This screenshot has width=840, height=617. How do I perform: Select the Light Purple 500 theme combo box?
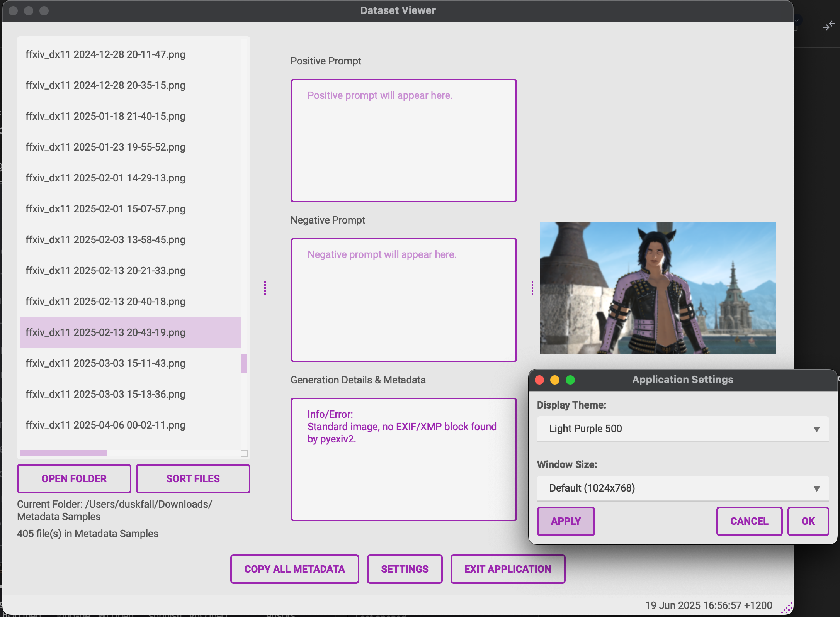pos(672,429)
